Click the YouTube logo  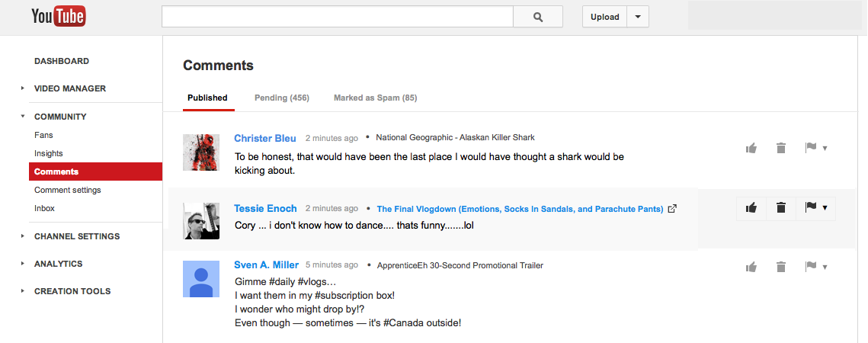[x=58, y=17]
